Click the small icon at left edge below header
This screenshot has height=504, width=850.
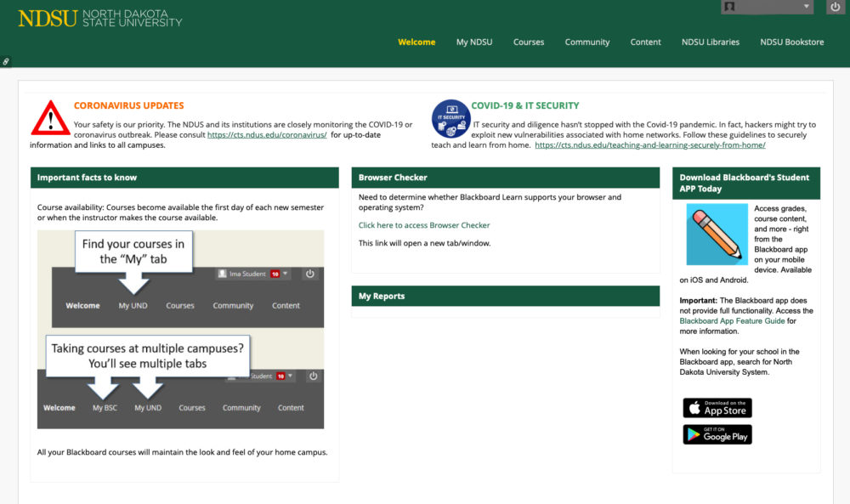point(6,62)
